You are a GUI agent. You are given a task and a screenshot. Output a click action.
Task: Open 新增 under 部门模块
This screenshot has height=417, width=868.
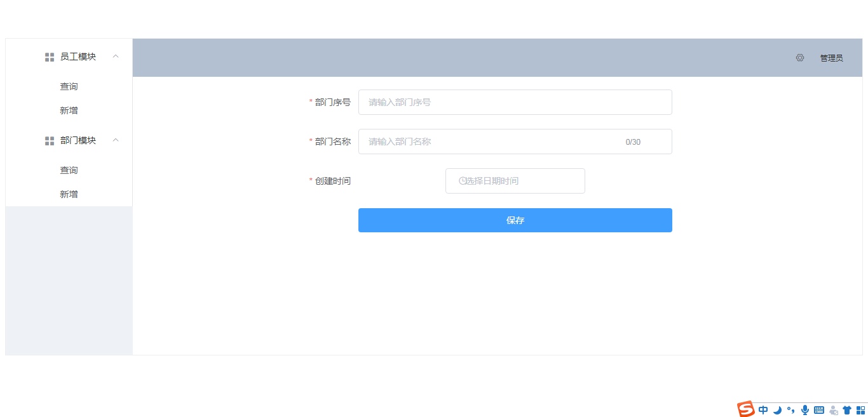click(x=69, y=194)
